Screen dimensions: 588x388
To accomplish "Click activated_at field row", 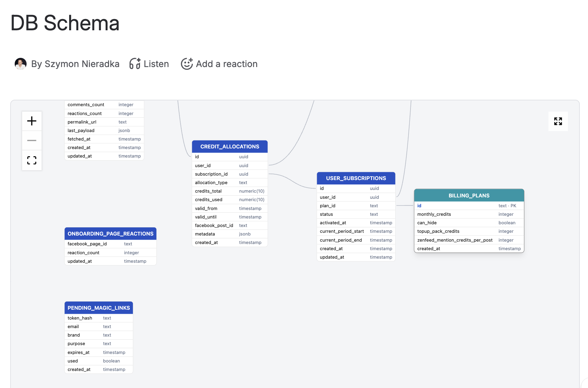I will 356,223.
